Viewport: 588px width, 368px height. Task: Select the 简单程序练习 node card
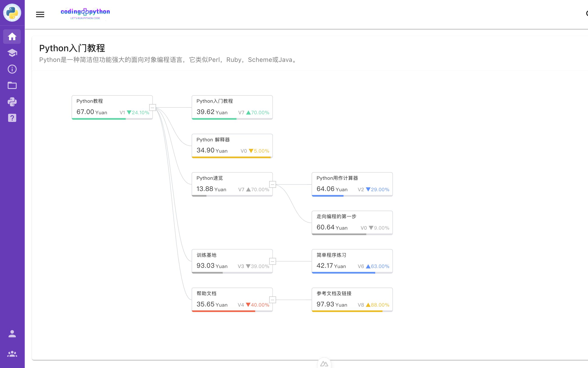point(352,261)
